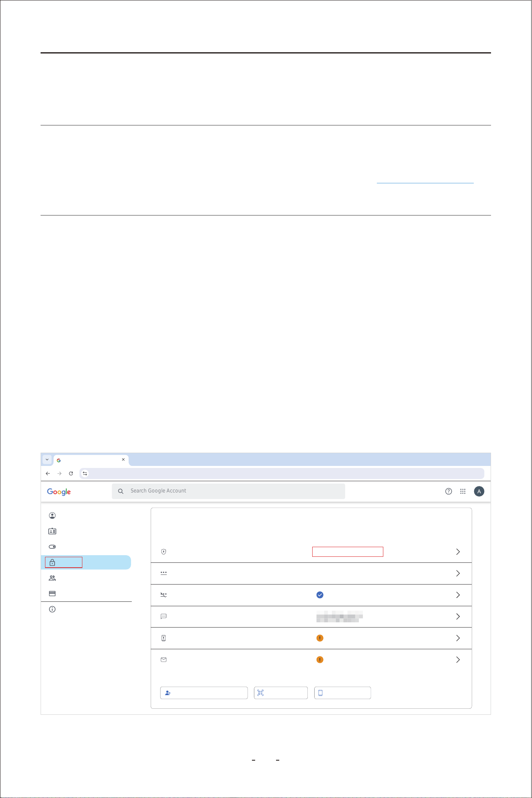Click the blue checkmark status badge
This screenshot has height=798, width=532.
(320, 595)
